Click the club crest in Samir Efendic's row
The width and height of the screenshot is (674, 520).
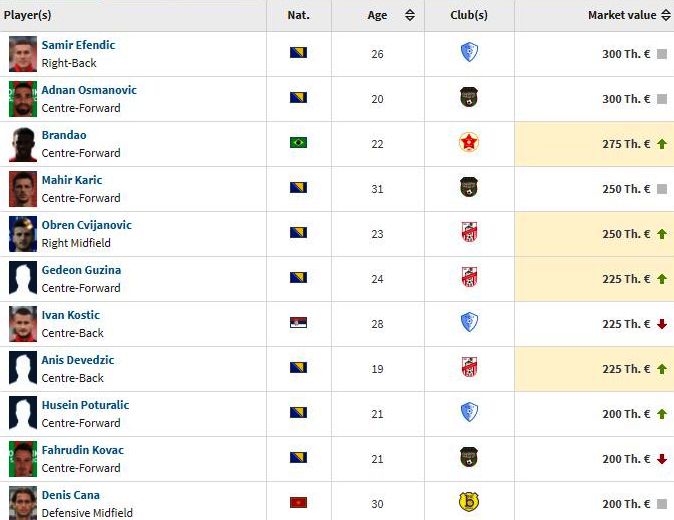469,52
